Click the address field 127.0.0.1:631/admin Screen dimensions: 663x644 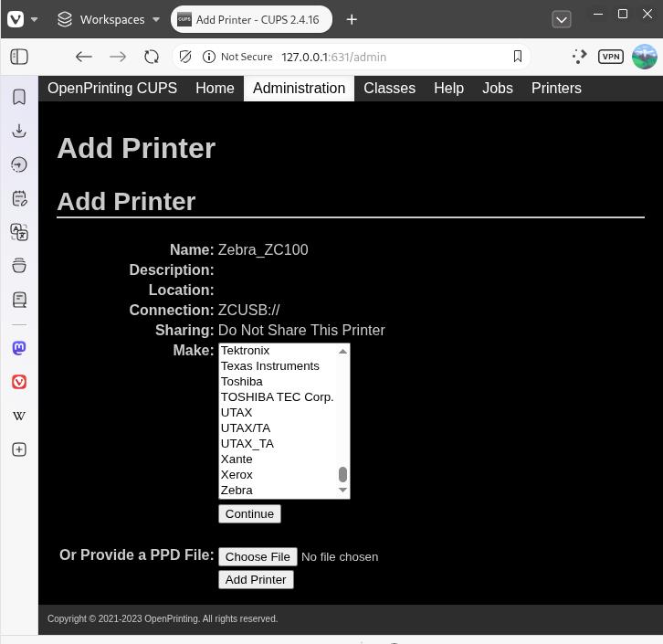(333, 57)
